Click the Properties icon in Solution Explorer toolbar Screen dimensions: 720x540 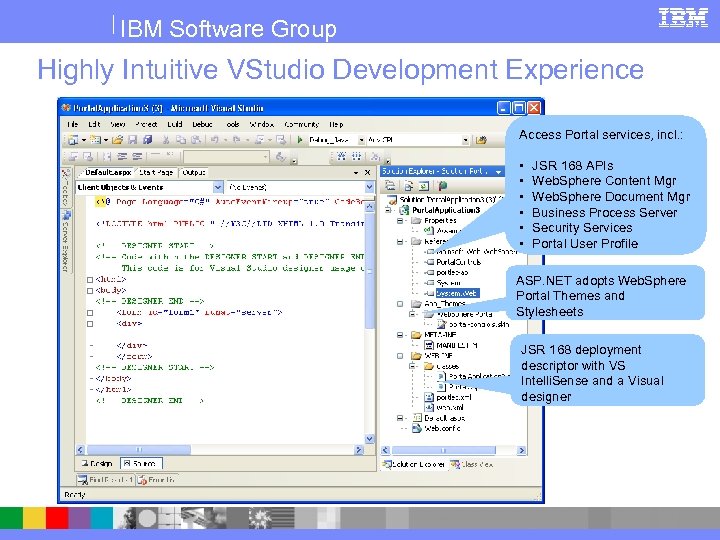point(390,186)
